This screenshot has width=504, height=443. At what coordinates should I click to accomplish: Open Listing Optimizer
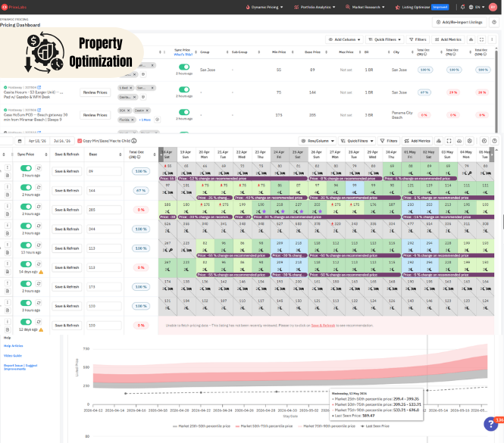[x=421, y=7]
